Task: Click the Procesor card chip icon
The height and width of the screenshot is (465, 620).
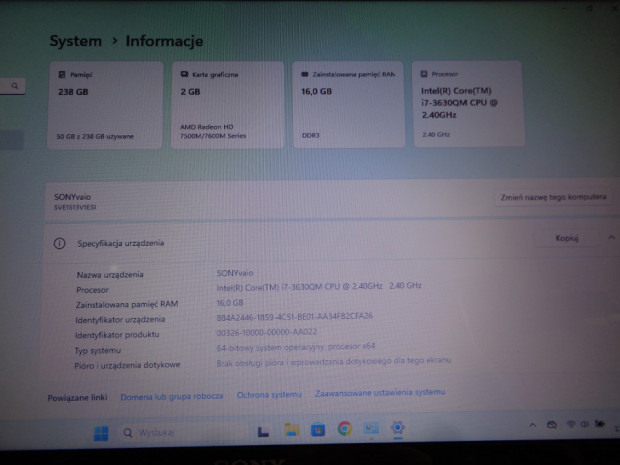Action: point(424,74)
